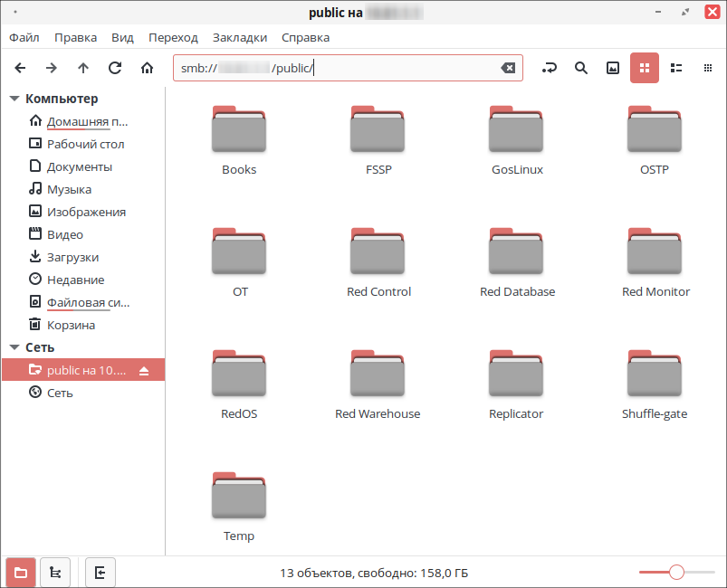Screen dimensions: 727x588
Task: Select the Books folder
Action: [239, 141]
